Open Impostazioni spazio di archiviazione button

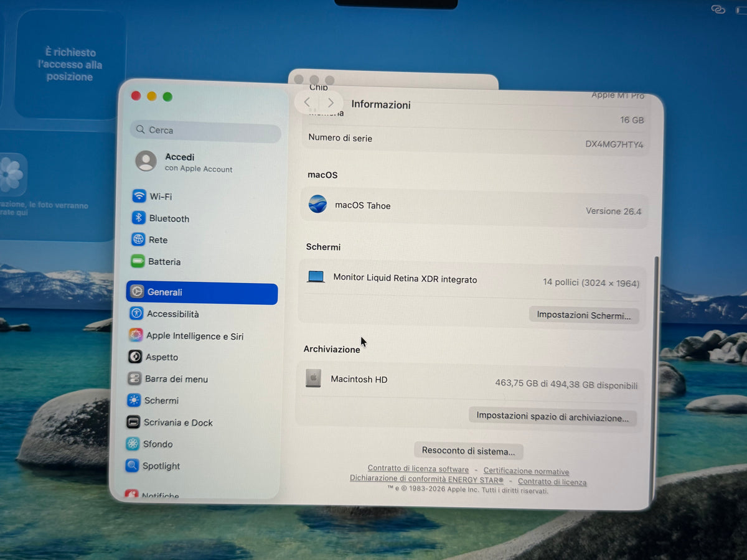[x=553, y=416]
